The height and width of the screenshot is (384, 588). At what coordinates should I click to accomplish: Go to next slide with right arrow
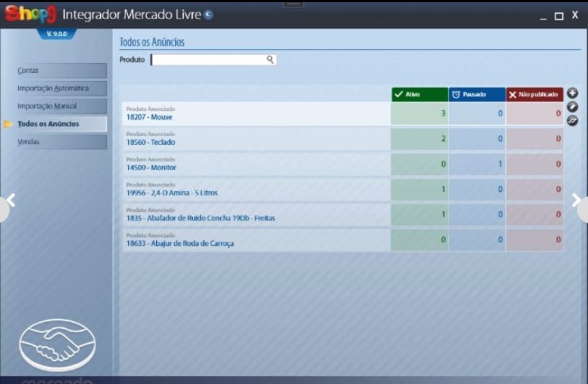tap(576, 200)
